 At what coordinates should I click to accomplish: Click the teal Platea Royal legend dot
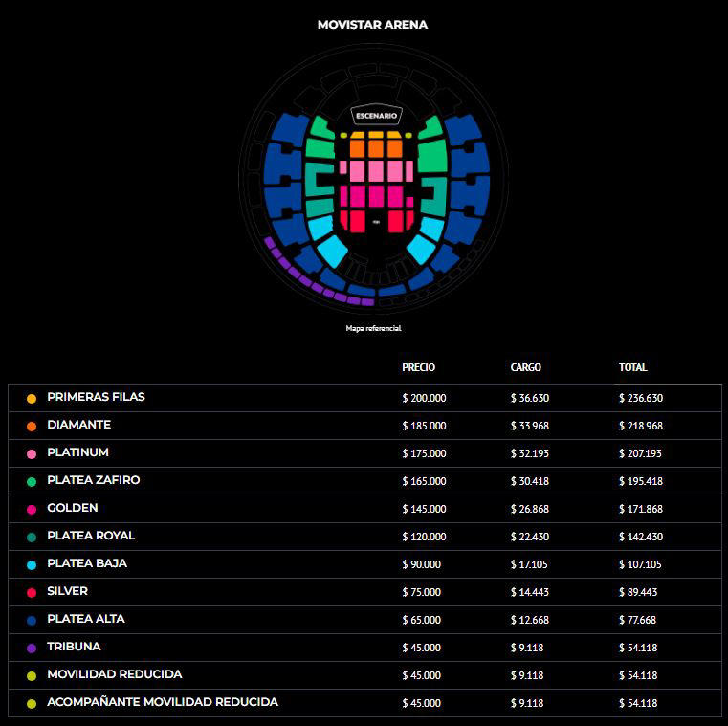[32, 537]
